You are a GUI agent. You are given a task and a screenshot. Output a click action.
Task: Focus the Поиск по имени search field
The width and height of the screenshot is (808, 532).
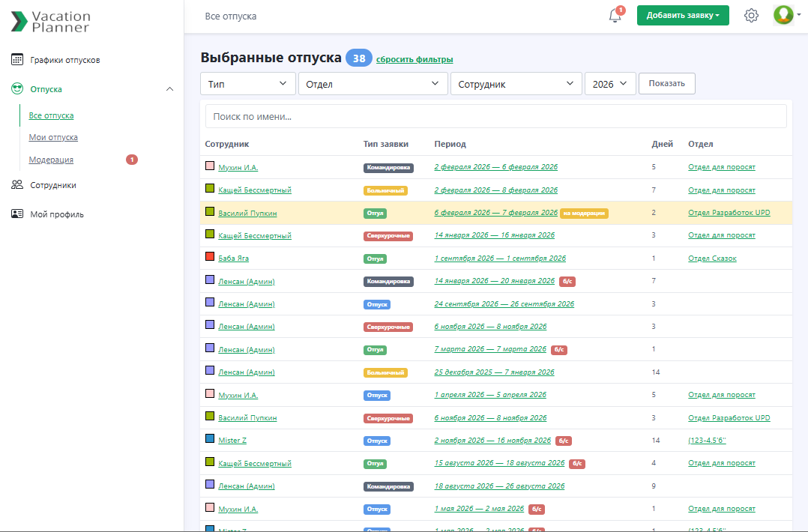click(495, 116)
